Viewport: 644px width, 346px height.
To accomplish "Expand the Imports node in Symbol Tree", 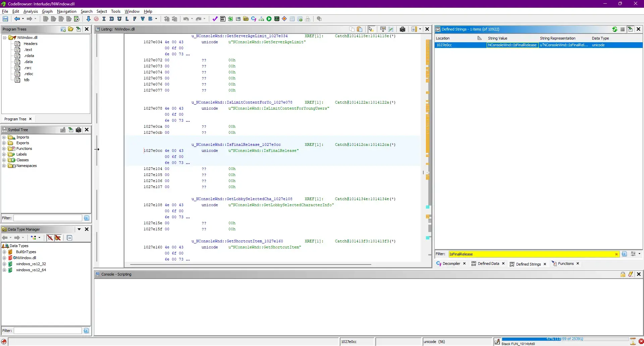I will coord(4,137).
